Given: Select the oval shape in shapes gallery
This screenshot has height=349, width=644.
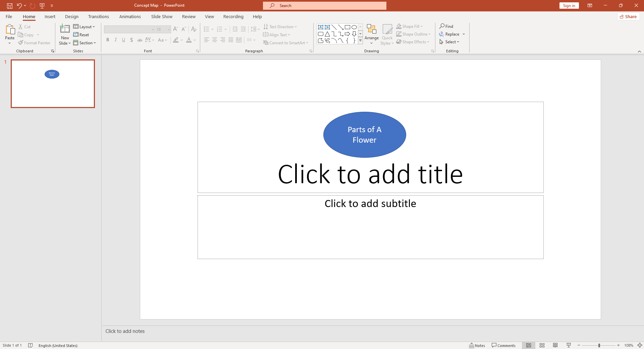Looking at the screenshot, I should click(x=354, y=27).
